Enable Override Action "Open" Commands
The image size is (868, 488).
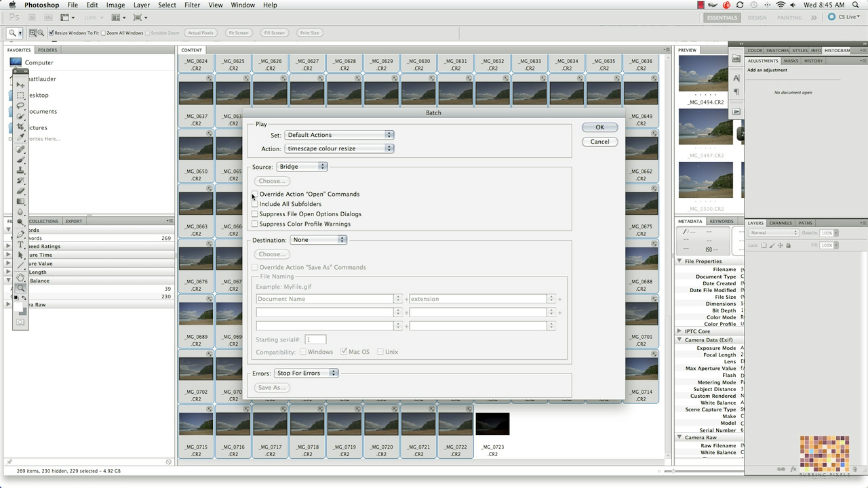point(255,194)
